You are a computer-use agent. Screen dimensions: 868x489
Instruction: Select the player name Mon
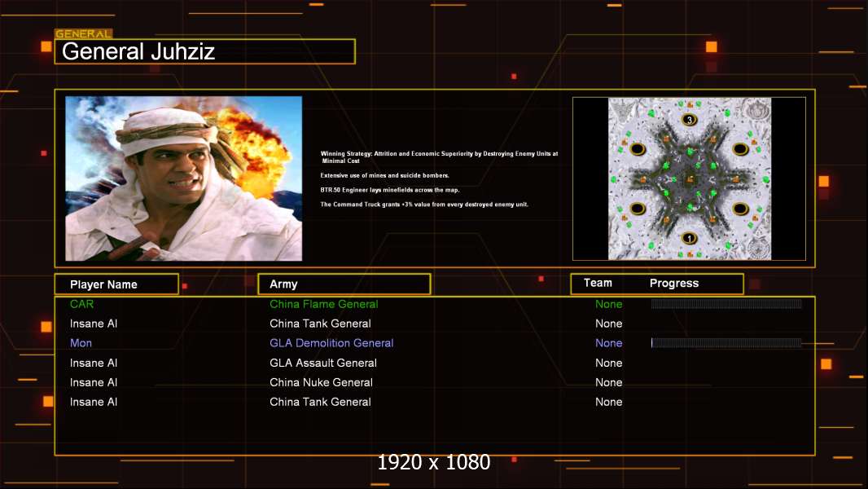pos(81,343)
